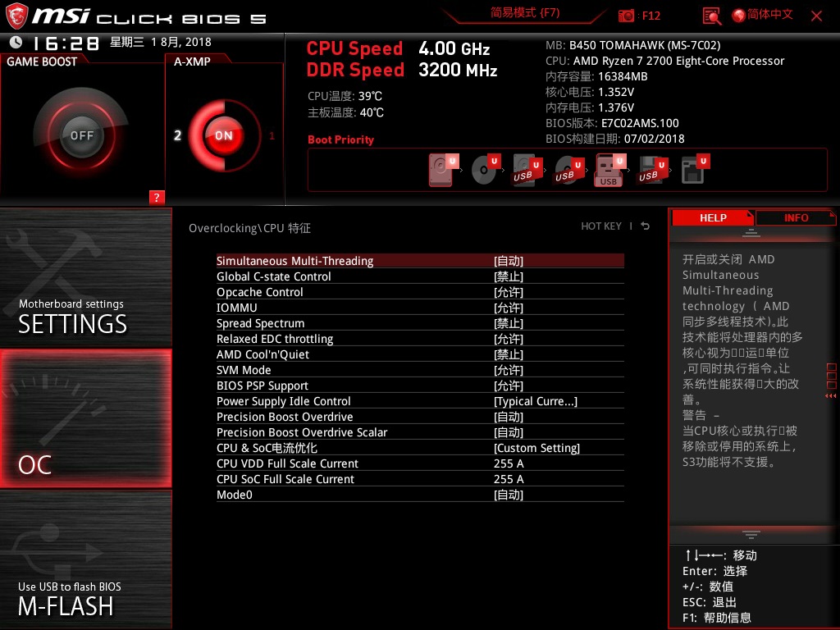Click the globe language icon
This screenshot has height=630, width=840.
739,16
